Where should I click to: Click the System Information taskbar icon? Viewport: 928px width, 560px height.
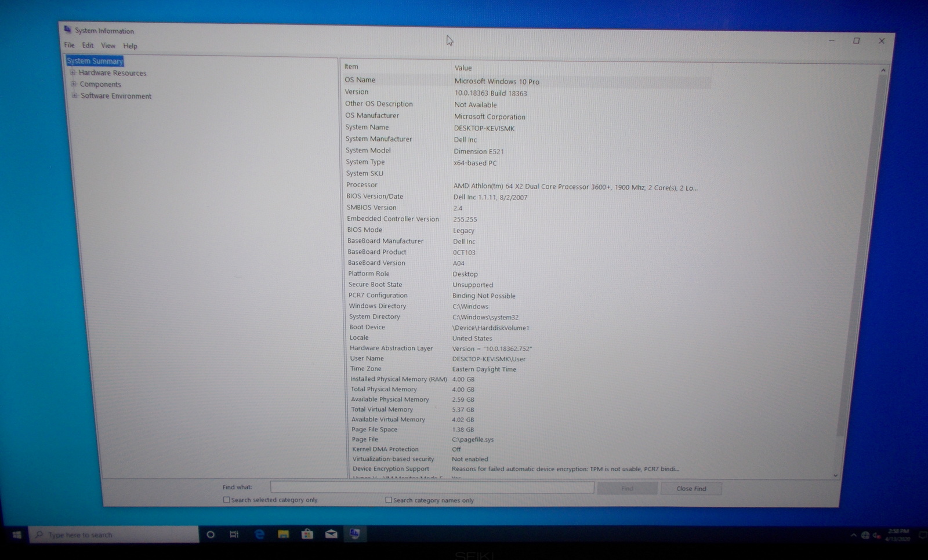(x=355, y=534)
